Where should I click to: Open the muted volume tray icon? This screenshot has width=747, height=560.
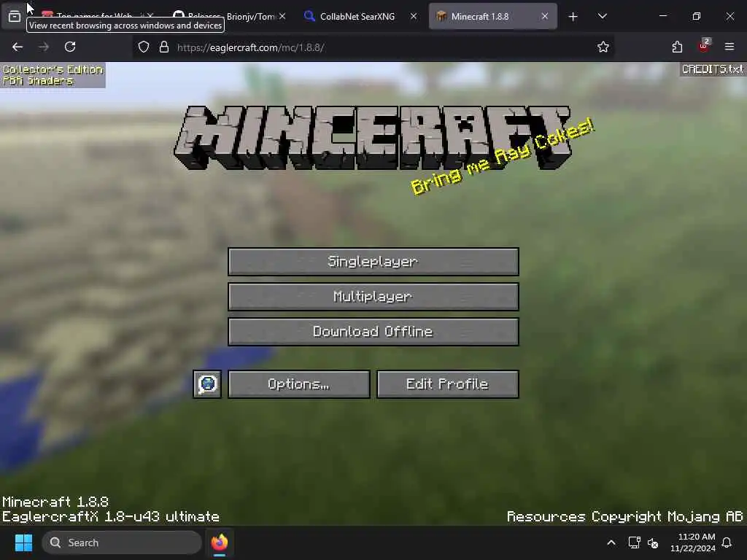point(653,542)
